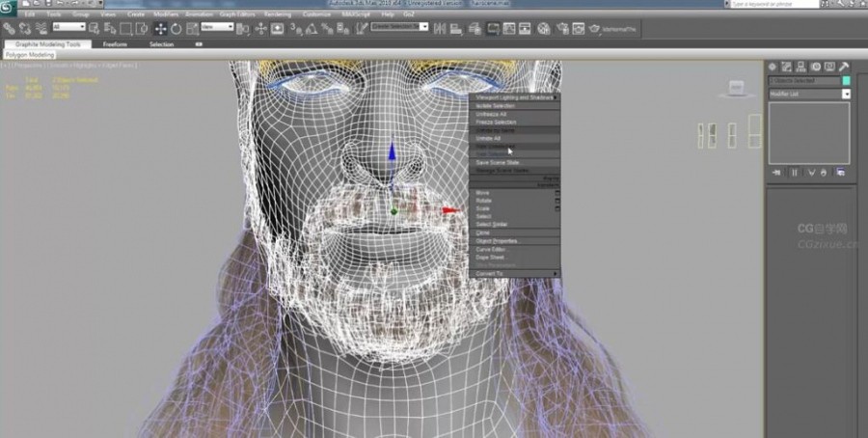Screen dimensions: 868x438
Task: Click Make Unique icon below modifier stack
Action: click(811, 173)
